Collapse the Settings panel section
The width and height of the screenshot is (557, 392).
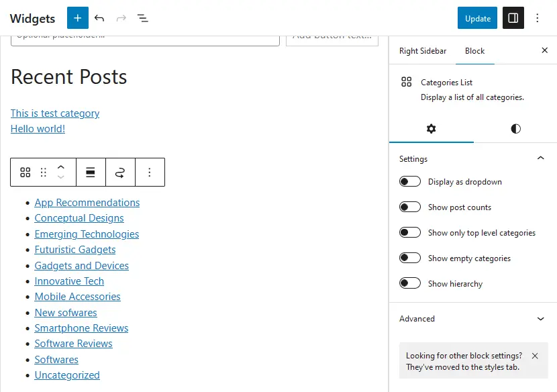(473, 158)
